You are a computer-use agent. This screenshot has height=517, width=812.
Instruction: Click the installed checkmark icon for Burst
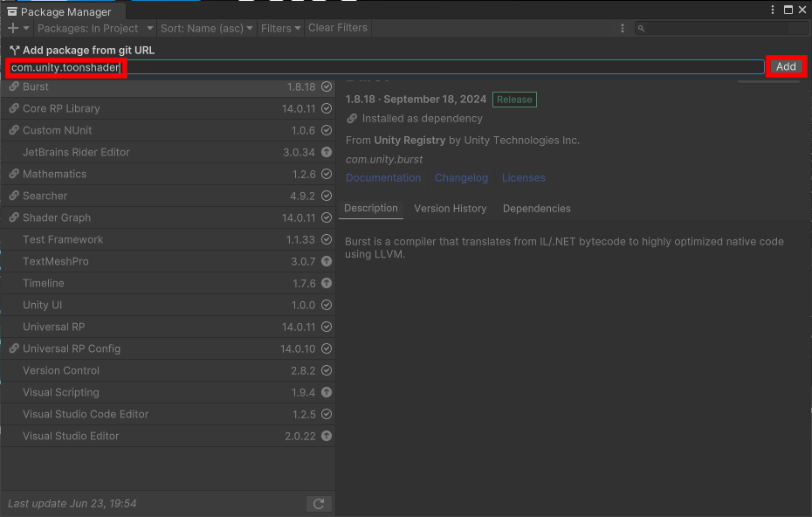[x=327, y=86]
